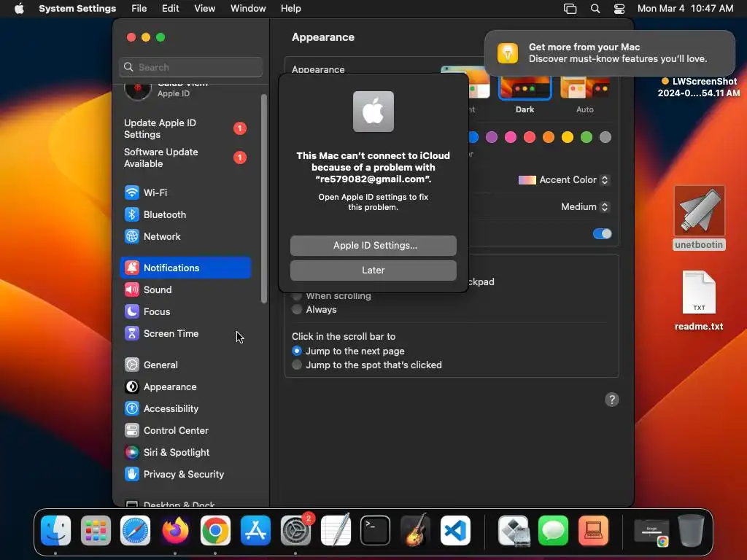This screenshot has height=560, width=747.
Task: Open Control Center in menu bar
Action: click(x=619, y=9)
